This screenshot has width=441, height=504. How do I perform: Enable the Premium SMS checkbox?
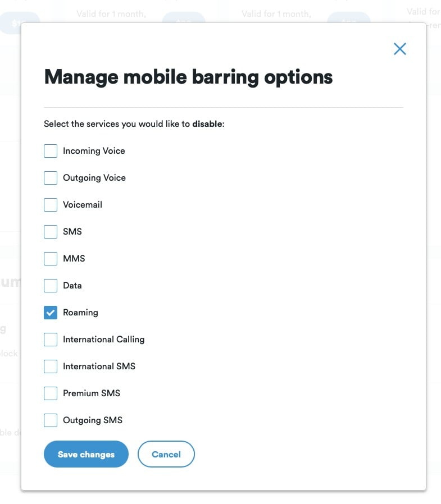[x=51, y=393]
